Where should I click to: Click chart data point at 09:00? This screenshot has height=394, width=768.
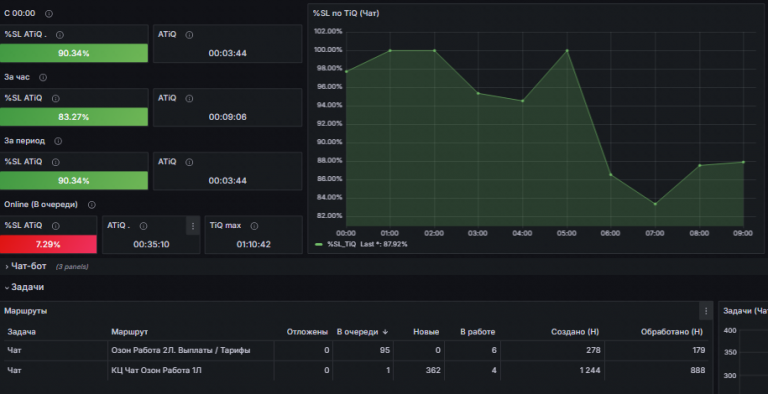744,162
